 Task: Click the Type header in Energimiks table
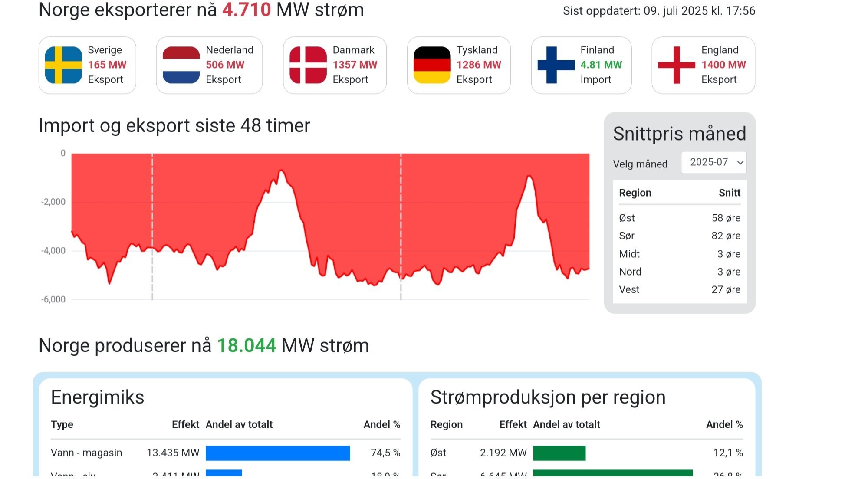(x=62, y=425)
